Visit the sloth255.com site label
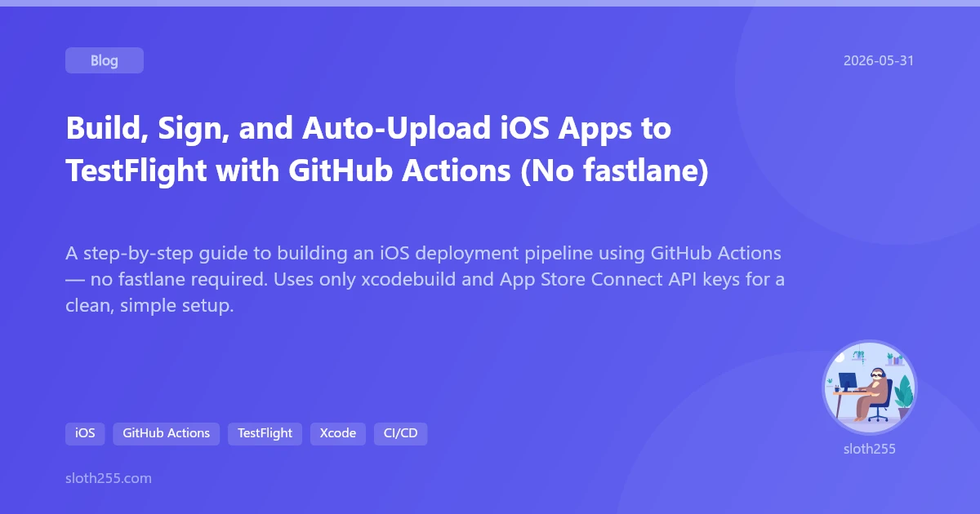This screenshot has height=514, width=980. coord(109,478)
